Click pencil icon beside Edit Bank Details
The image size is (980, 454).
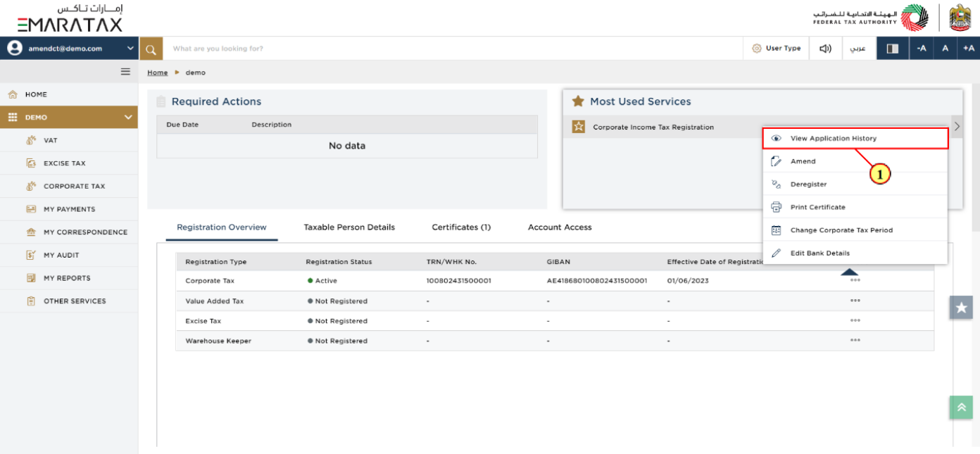(777, 253)
